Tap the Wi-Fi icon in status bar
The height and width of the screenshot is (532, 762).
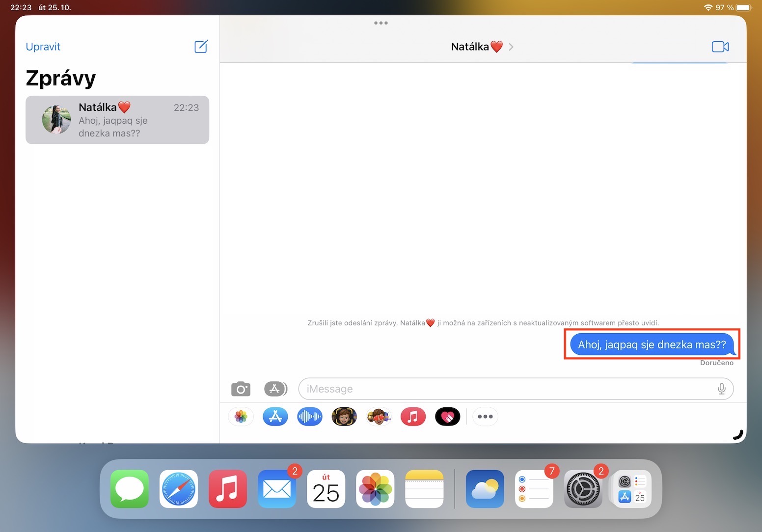708,7
